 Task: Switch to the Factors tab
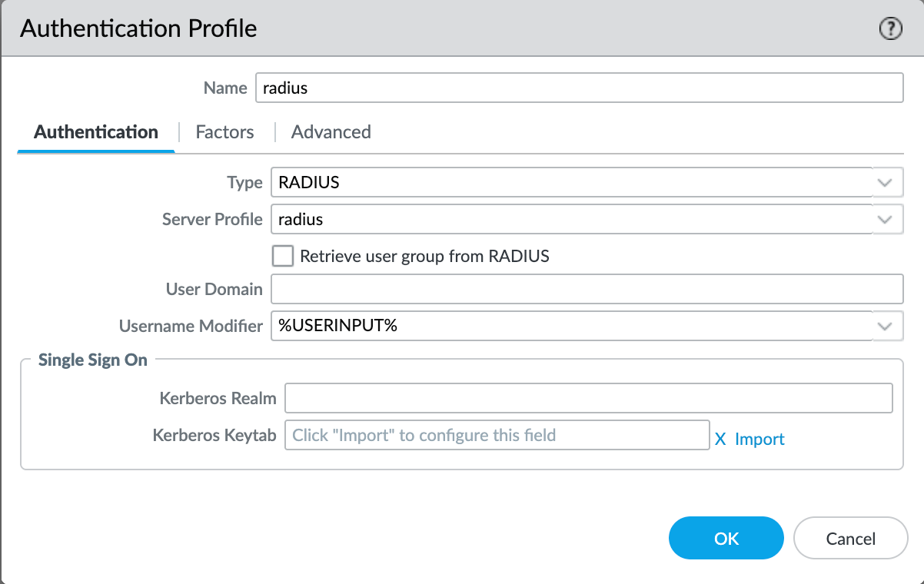224,131
